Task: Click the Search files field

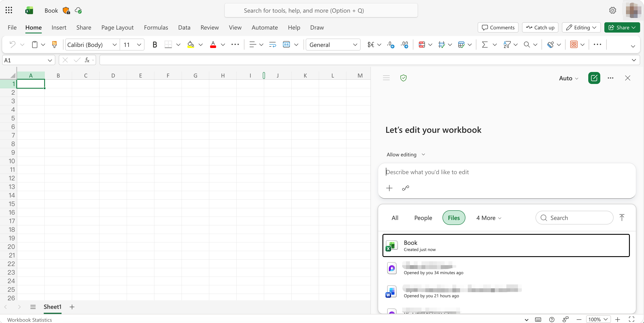Action: click(x=574, y=218)
